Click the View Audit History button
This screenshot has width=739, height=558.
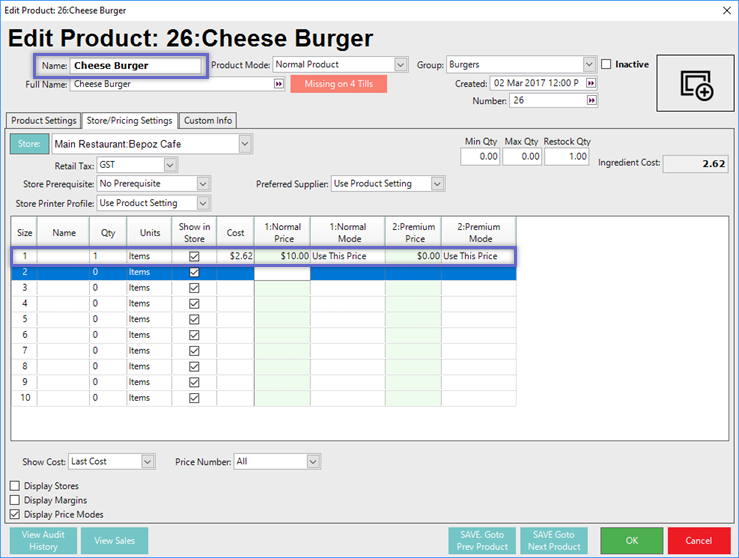pyautogui.click(x=44, y=541)
